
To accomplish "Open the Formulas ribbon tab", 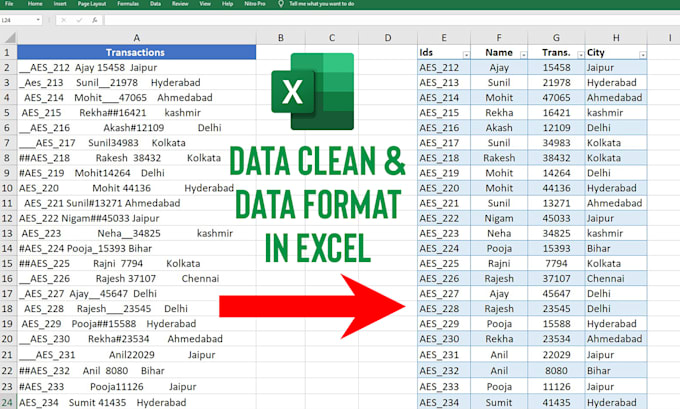I will 128,3.
